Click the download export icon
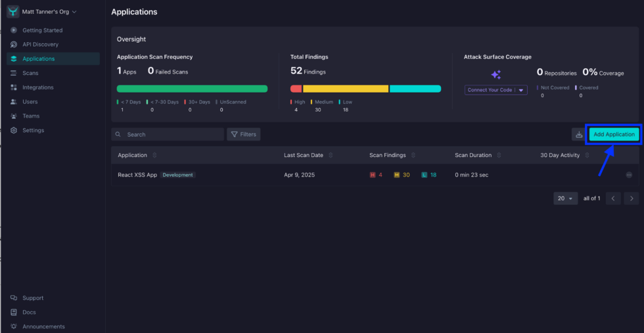This screenshot has width=644, height=333. pyautogui.click(x=579, y=135)
